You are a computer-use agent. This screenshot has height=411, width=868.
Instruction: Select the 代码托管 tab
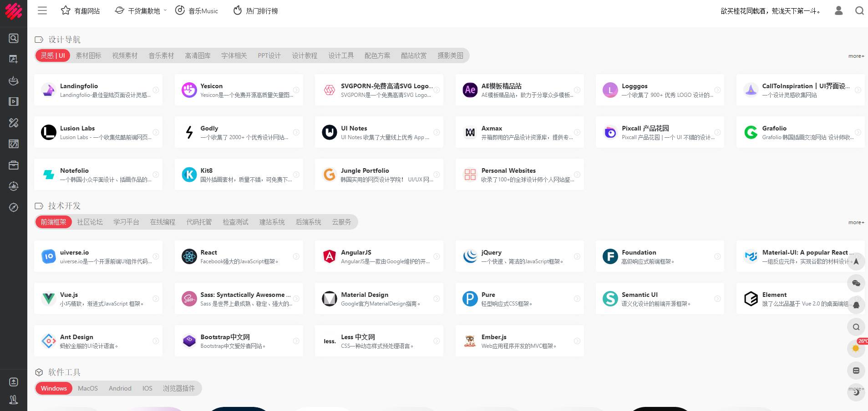point(199,222)
